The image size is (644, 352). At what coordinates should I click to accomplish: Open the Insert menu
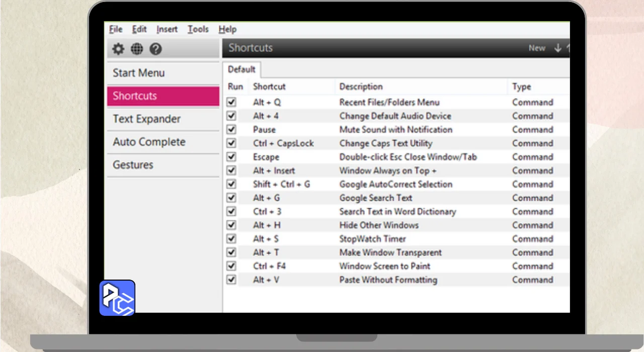[x=167, y=29]
